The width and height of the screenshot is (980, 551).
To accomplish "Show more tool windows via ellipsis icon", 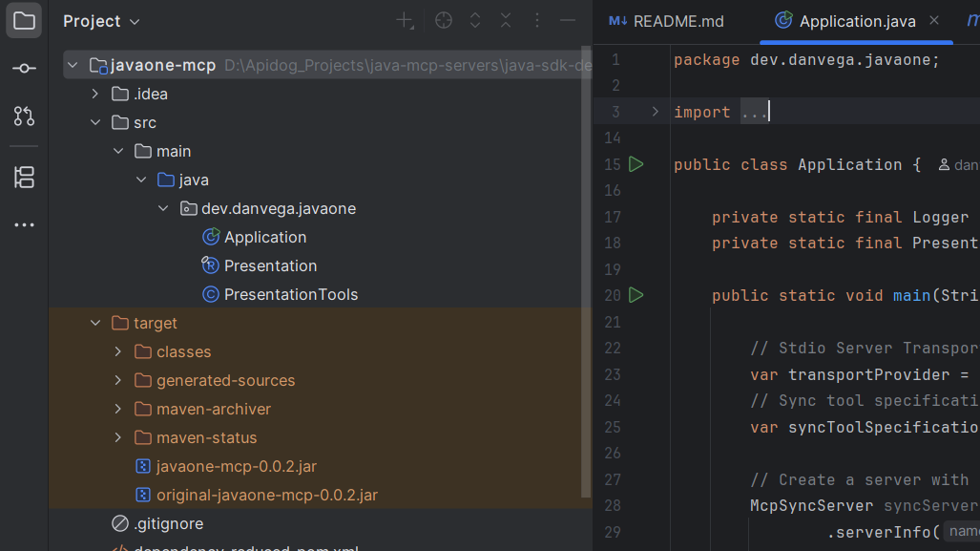I will pos(24,224).
